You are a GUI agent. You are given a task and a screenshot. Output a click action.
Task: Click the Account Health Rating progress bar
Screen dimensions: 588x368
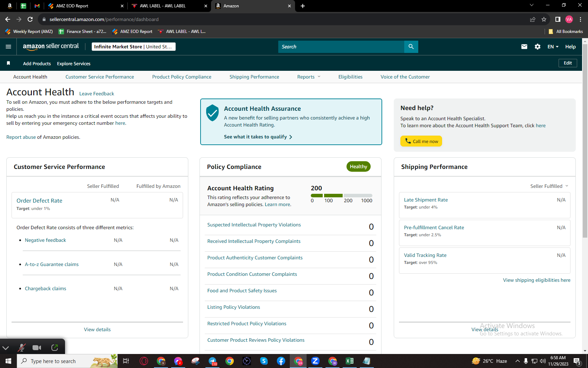342,196
